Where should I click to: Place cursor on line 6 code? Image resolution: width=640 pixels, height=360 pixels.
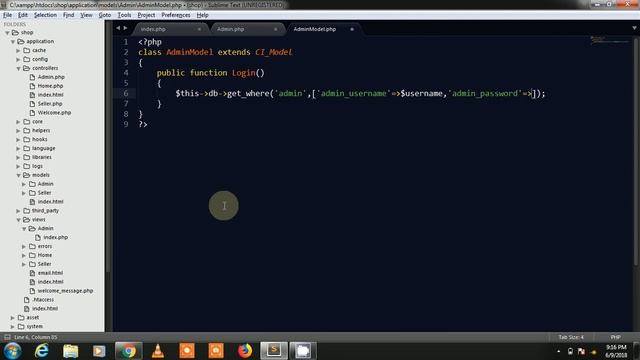point(360,93)
